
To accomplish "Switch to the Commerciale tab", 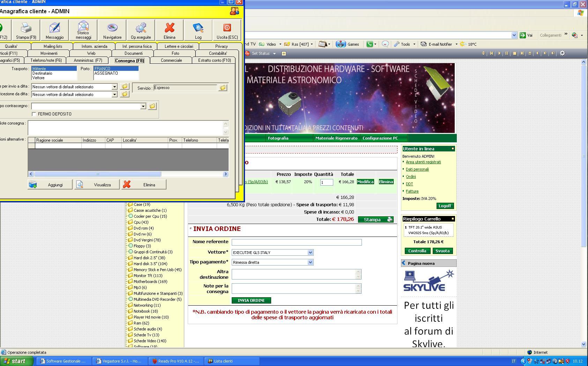I will pos(171,60).
